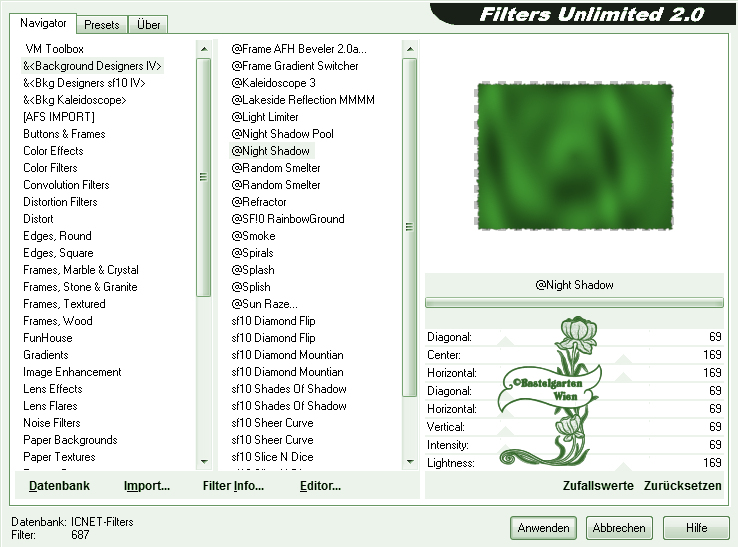The height and width of the screenshot is (547, 738).
Task: Select Frames, Marble & Crystal category
Action: [x=80, y=270]
